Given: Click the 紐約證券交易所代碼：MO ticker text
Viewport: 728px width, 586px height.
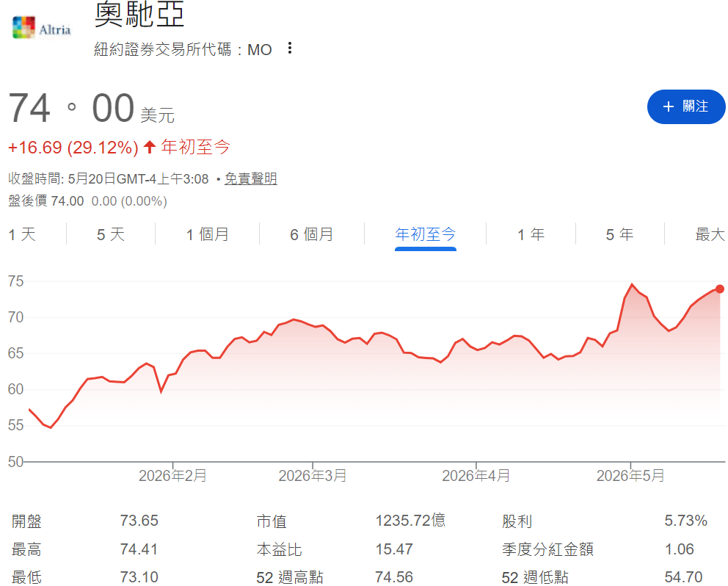Looking at the screenshot, I should [183, 48].
